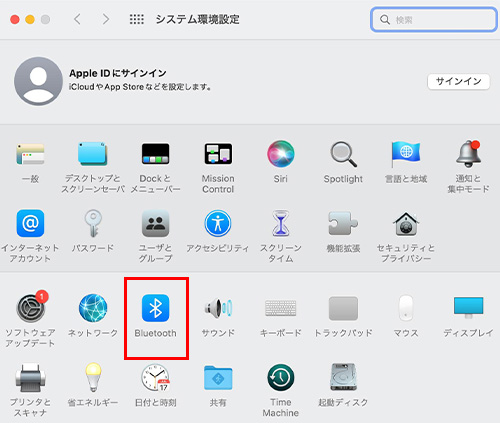Screen dimensions: 500x423
Task: Close the システム環境設定 window
Action: click(15, 19)
